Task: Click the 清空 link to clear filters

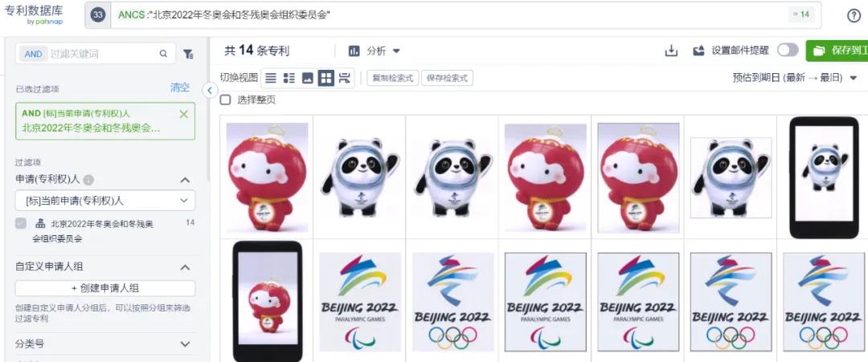Action: (x=180, y=87)
